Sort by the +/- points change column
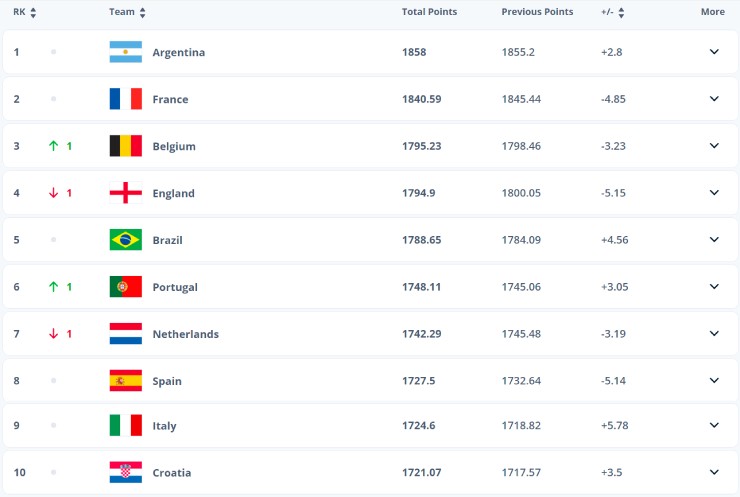The width and height of the screenshot is (740, 497). (612, 12)
